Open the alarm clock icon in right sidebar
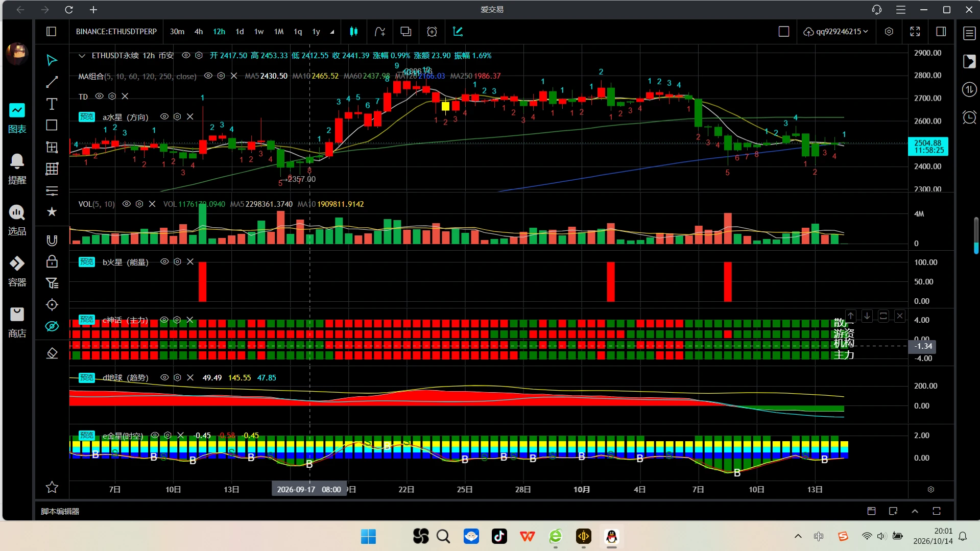980x551 pixels. click(969, 117)
